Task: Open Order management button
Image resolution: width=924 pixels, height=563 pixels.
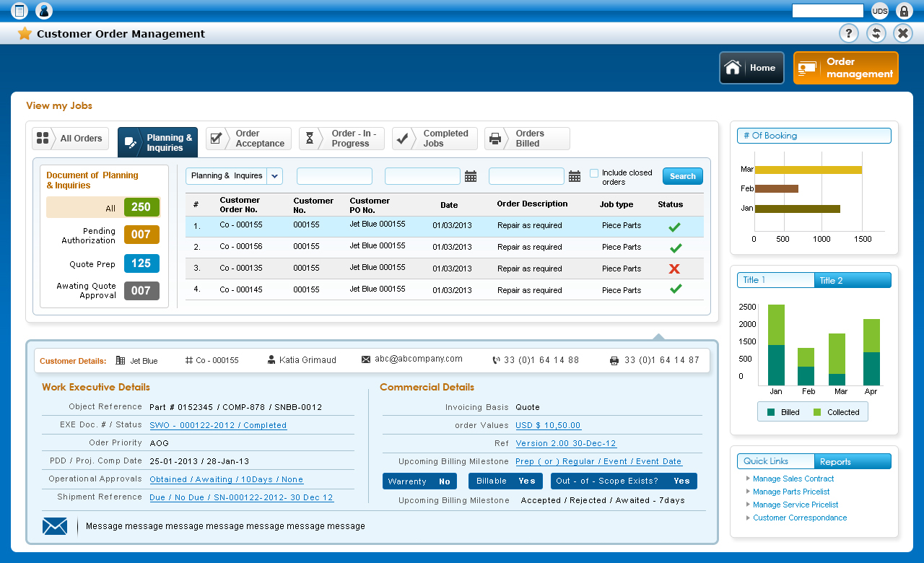Action: (x=846, y=68)
